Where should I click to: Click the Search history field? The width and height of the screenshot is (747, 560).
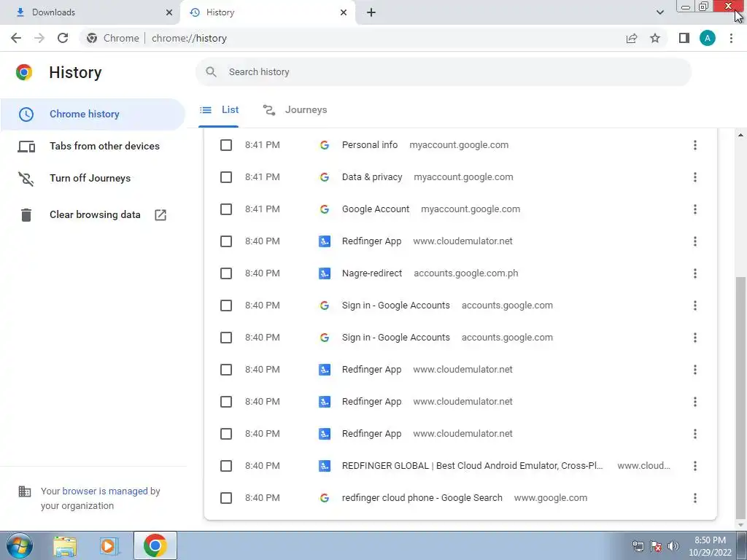pyautogui.click(x=444, y=72)
